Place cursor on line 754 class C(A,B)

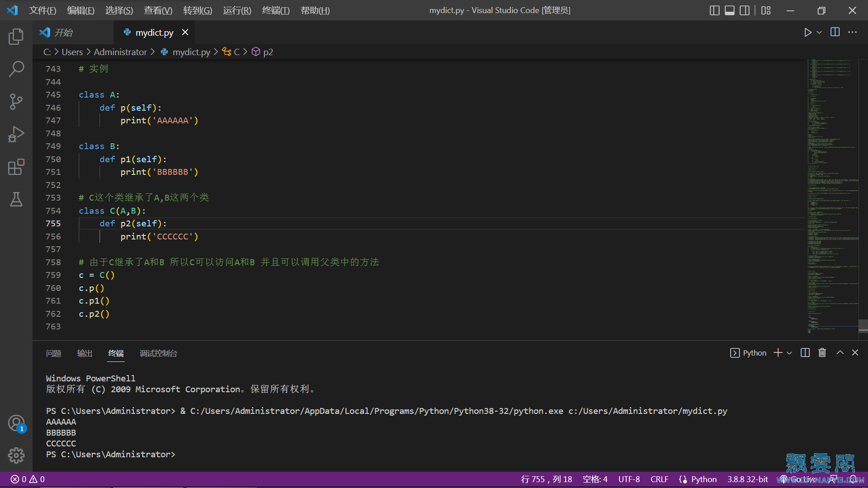[112, 211]
